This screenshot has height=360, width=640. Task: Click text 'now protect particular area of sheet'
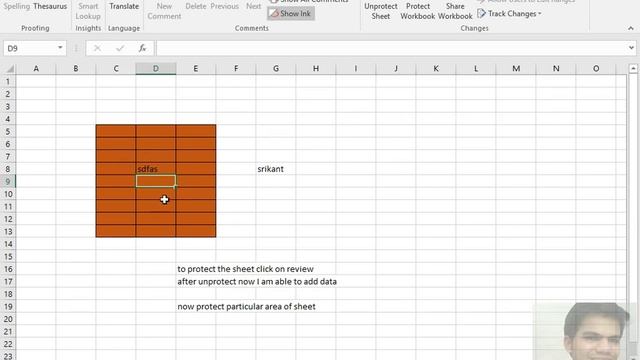click(246, 307)
